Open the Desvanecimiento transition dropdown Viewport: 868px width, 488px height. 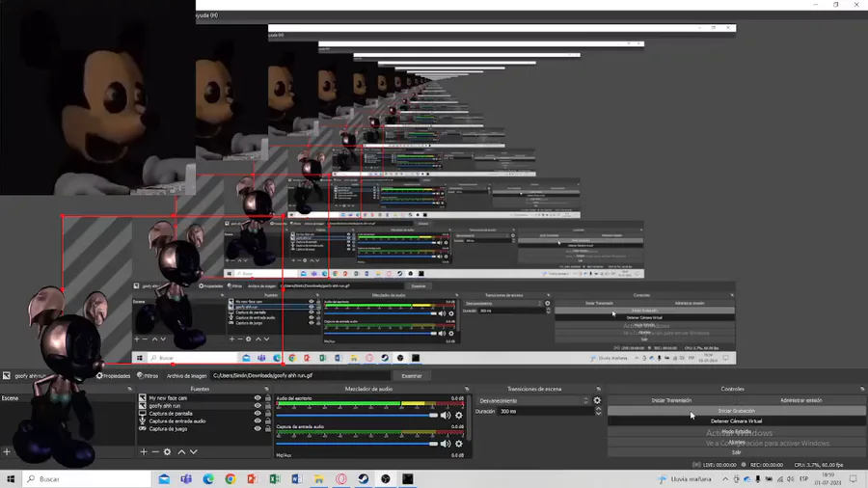(533, 400)
